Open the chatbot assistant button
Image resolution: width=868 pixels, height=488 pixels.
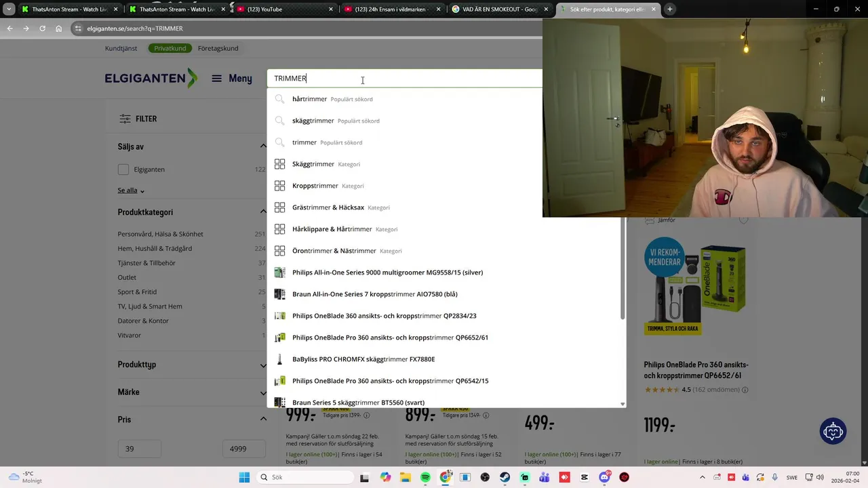pos(833,431)
